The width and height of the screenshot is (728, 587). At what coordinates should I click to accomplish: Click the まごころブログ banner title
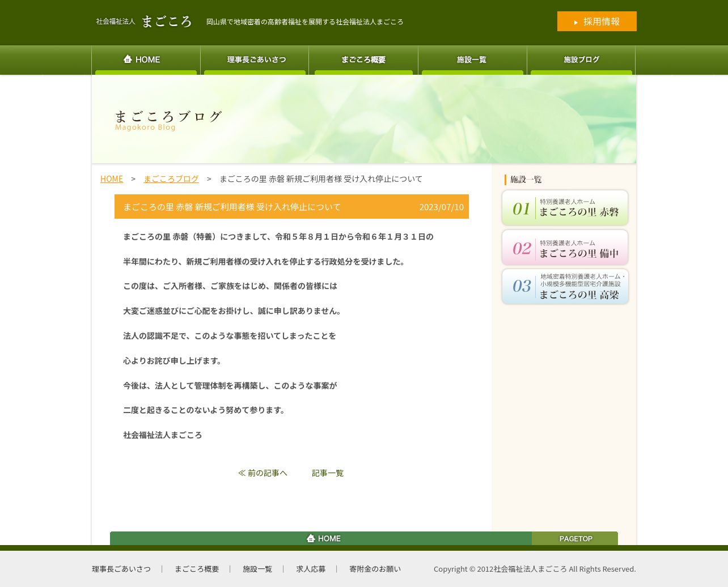(x=168, y=117)
